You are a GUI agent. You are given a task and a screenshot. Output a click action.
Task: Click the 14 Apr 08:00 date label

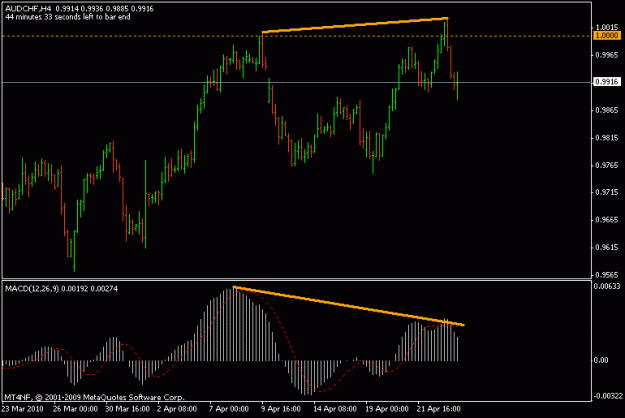point(335,409)
